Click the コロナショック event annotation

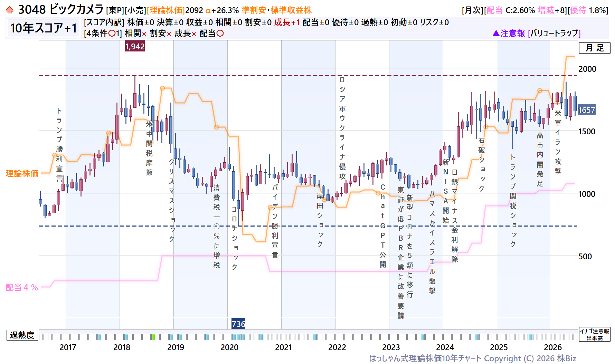click(x=235, y=238)
